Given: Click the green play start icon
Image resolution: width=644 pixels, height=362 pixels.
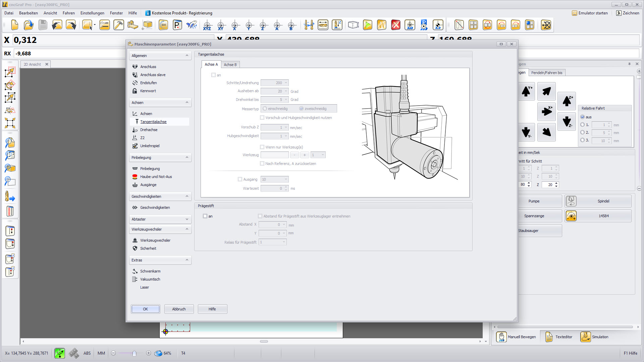Looking at the screenshot, I should (368, 25).
